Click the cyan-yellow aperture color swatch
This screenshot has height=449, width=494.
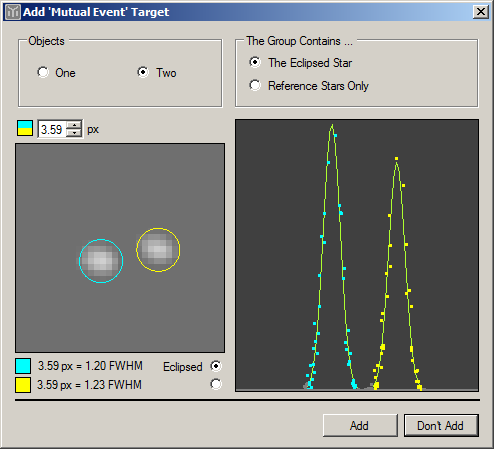pos(25,128)
